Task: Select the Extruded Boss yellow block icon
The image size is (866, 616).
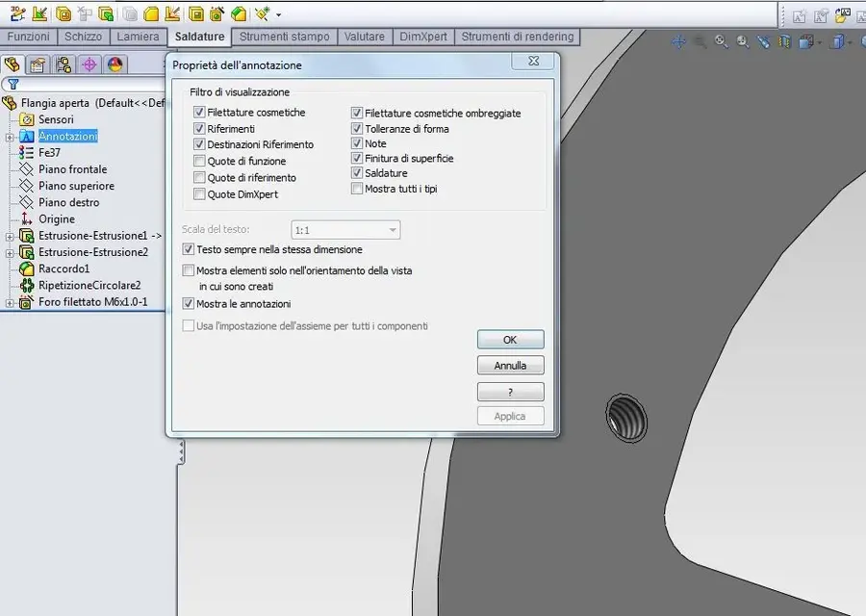Action: pyautogui.click(x=106, y=13)
